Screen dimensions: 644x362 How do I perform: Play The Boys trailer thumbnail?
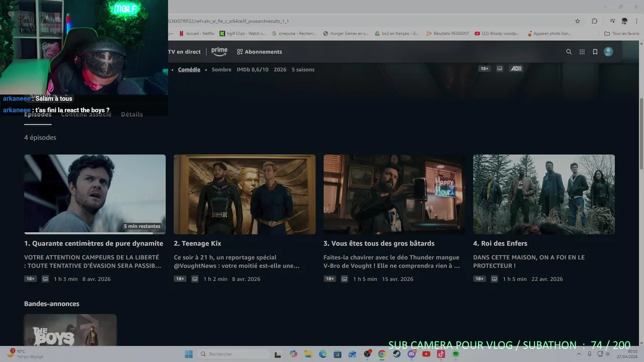click(x=70, y=330)
